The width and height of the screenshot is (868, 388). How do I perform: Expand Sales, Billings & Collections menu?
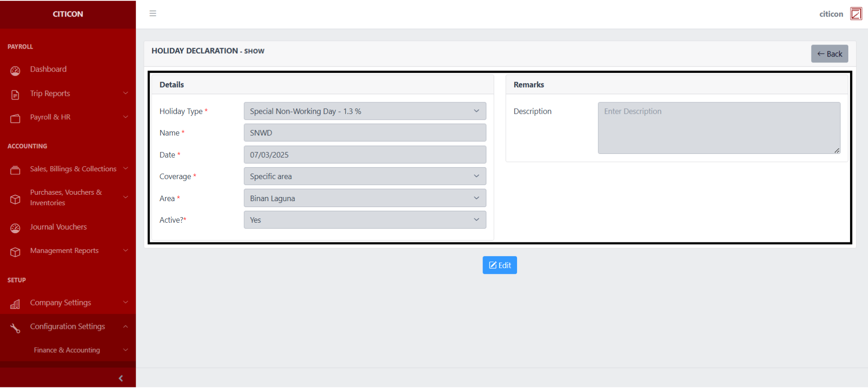coord(73,169)
